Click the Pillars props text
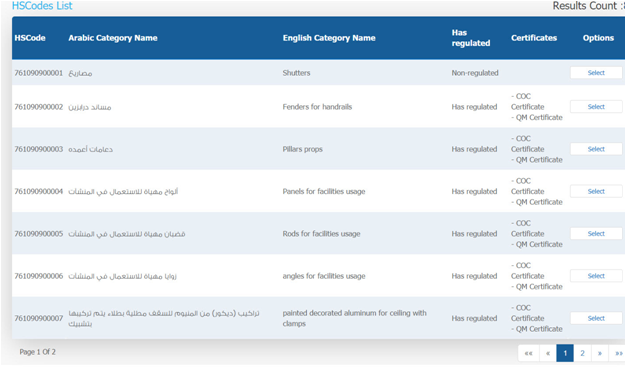631x367 pixels. (x=303, y=149)
